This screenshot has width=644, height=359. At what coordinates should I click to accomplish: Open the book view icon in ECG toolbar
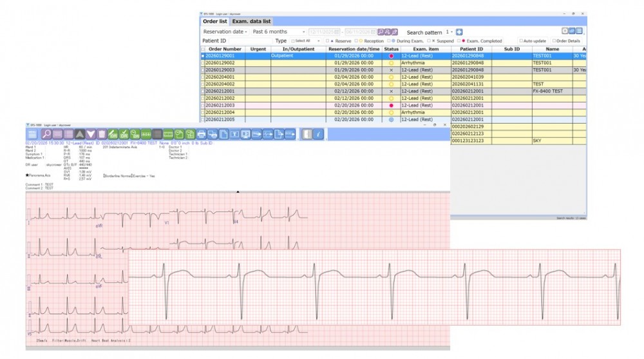coord(307,134)
